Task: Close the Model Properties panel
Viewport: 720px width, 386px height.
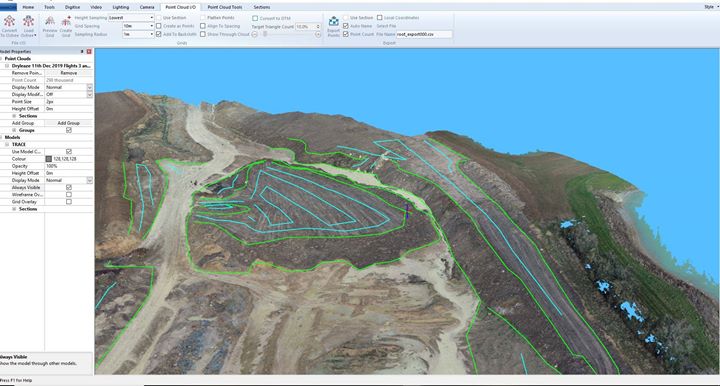Action: pos(89,51)
